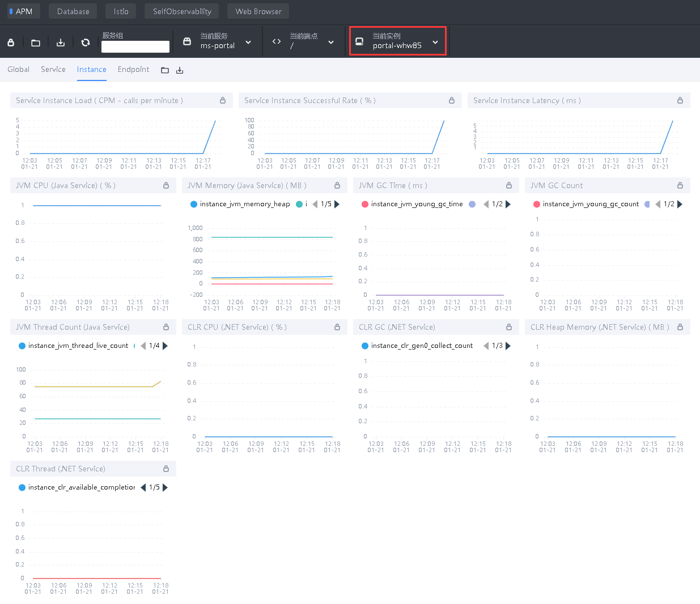Open the Service sub-tab

[x=53, y=69]
